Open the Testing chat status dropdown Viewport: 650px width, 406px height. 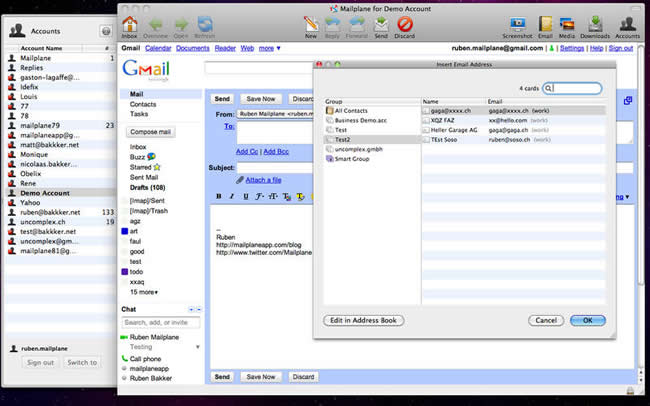point(198,347)
